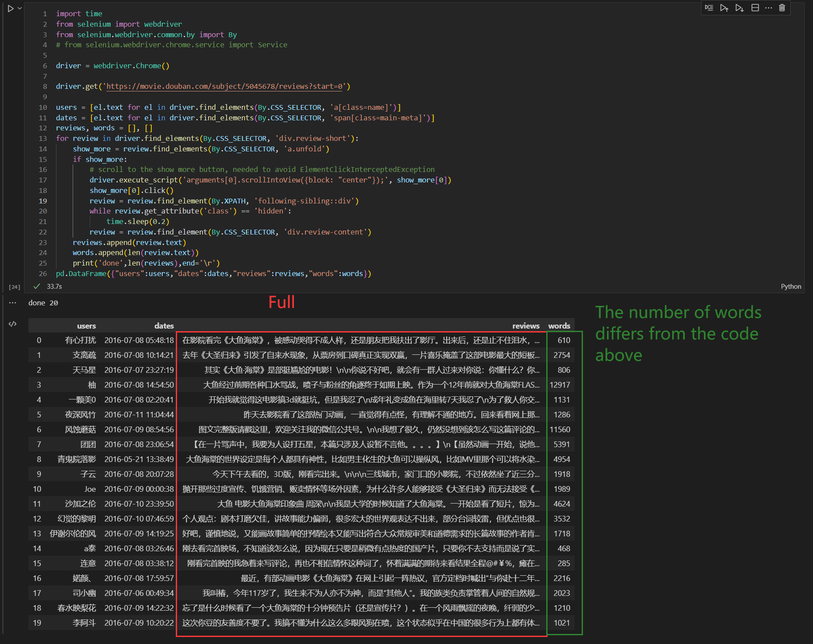The width and height of the screenshot is (813, 644).
Task: Select user cell '一颗美0'
Action: pos(82,400)
